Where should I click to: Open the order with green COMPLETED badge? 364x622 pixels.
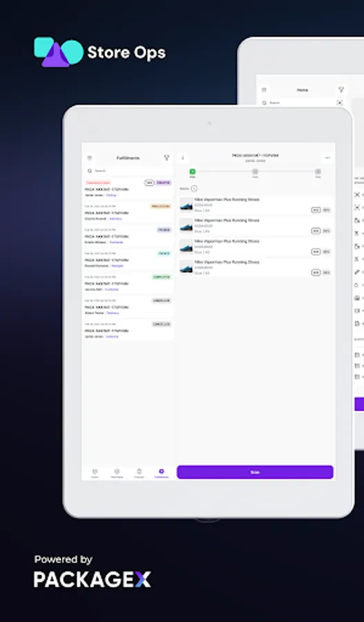point(128,283)
